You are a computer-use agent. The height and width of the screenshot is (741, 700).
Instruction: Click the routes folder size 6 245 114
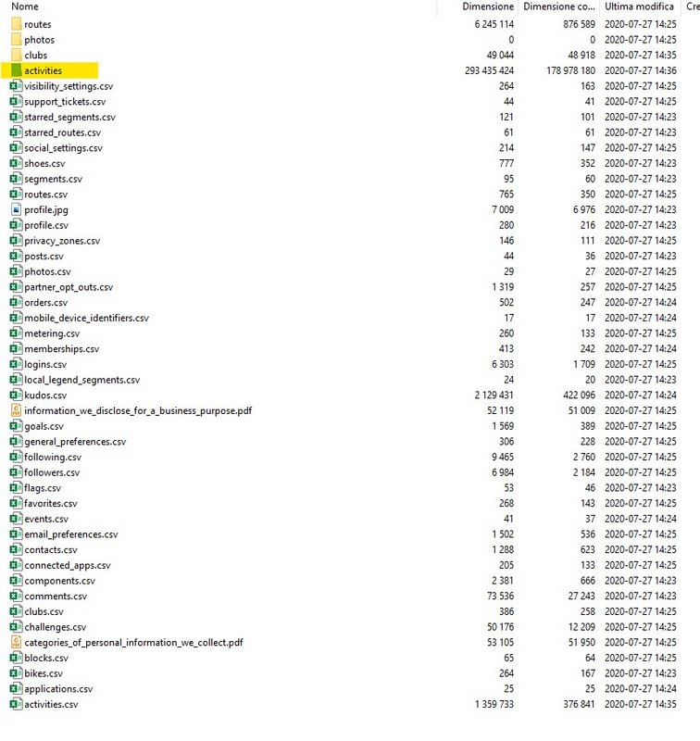pyautogui.click(x=494, y=24)
